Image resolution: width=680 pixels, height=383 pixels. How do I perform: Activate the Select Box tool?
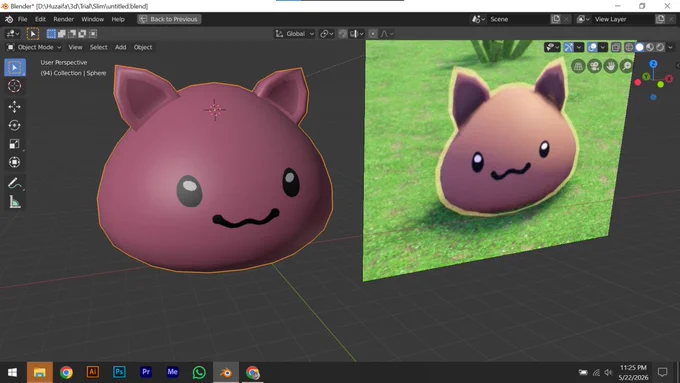15,68
